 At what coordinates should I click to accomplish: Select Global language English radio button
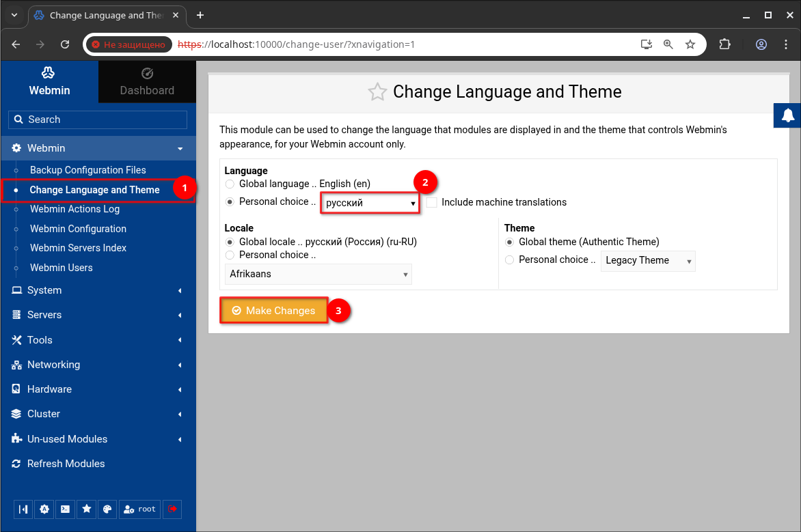[230, 184]
